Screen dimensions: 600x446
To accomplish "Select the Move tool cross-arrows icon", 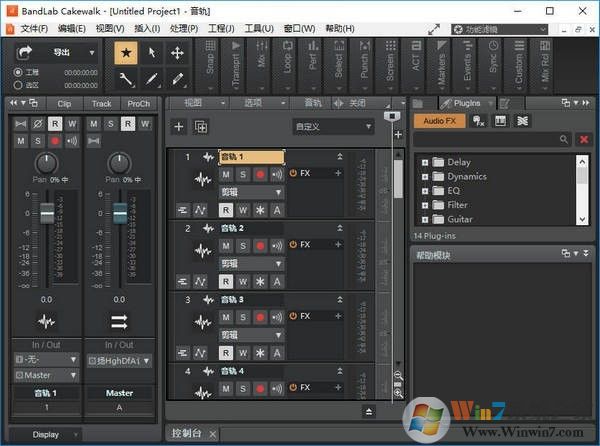I will pyautogui.click(x=178, y=53).
